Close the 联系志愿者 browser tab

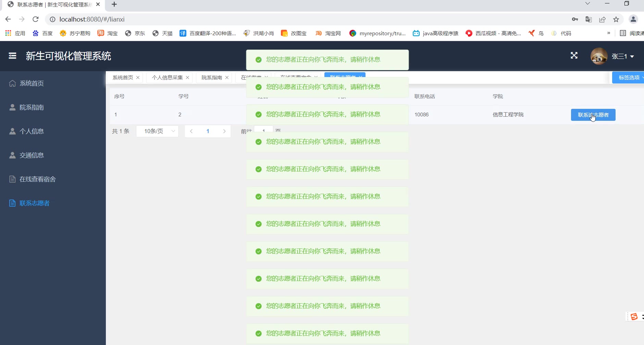click(x=98, y=4)
